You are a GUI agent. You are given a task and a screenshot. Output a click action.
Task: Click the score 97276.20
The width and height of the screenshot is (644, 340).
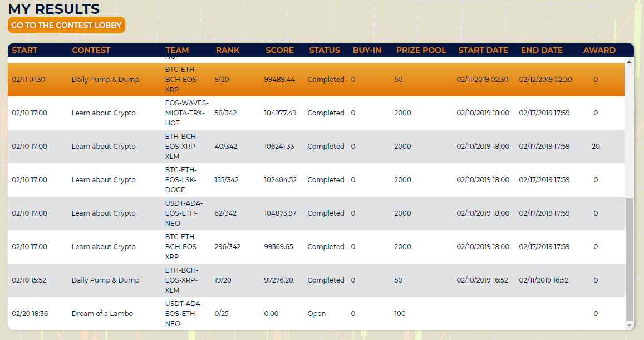coord(278,280)
